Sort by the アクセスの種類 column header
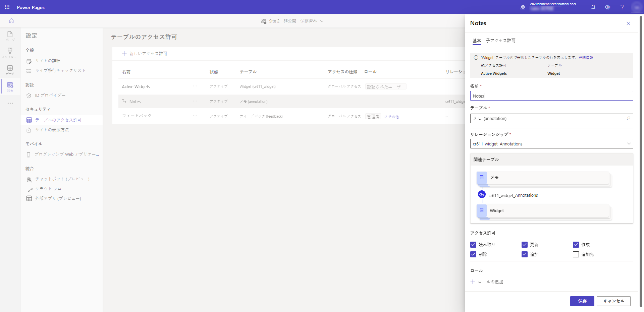This screenshot has width=644, height=312. 342,72
